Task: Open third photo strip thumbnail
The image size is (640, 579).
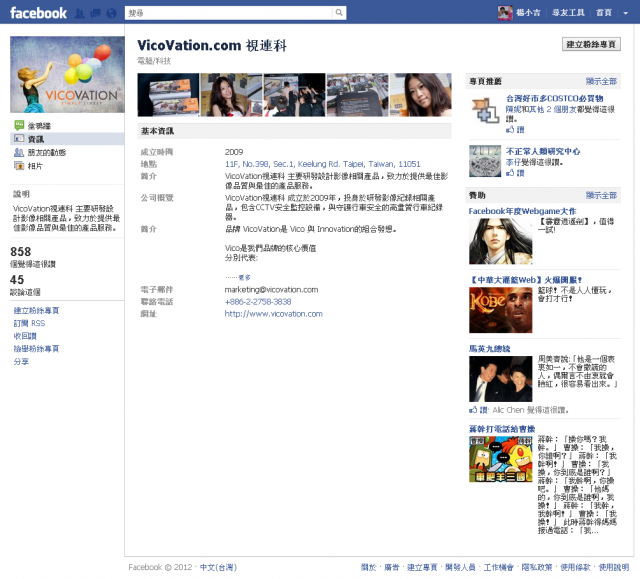Action: pyautogui.click(x=294, y=95)
